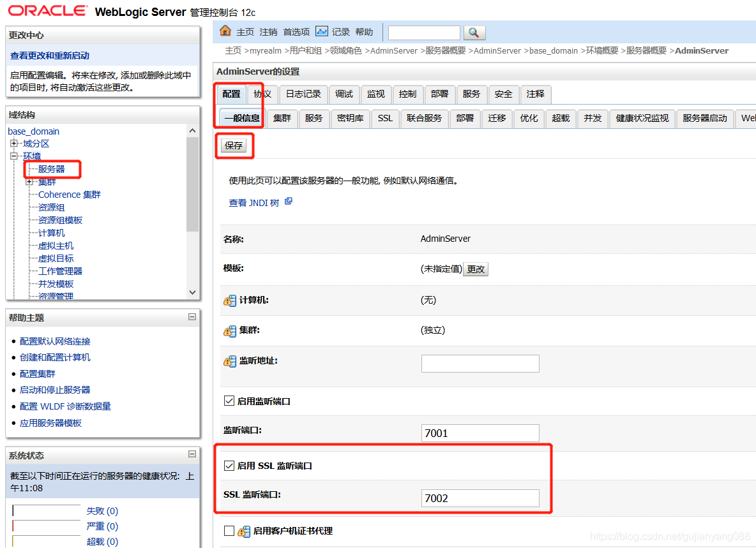Collapse the 环境 tree node
Image resolution: width=756 pixels, height=548 pixels.
[x=14, y=156]
